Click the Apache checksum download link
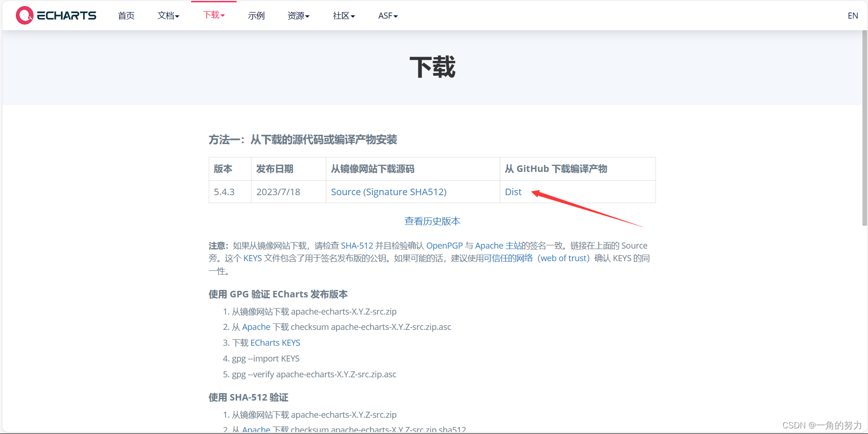Viewport: 868px width, 434px height. (x=255, y=327)
